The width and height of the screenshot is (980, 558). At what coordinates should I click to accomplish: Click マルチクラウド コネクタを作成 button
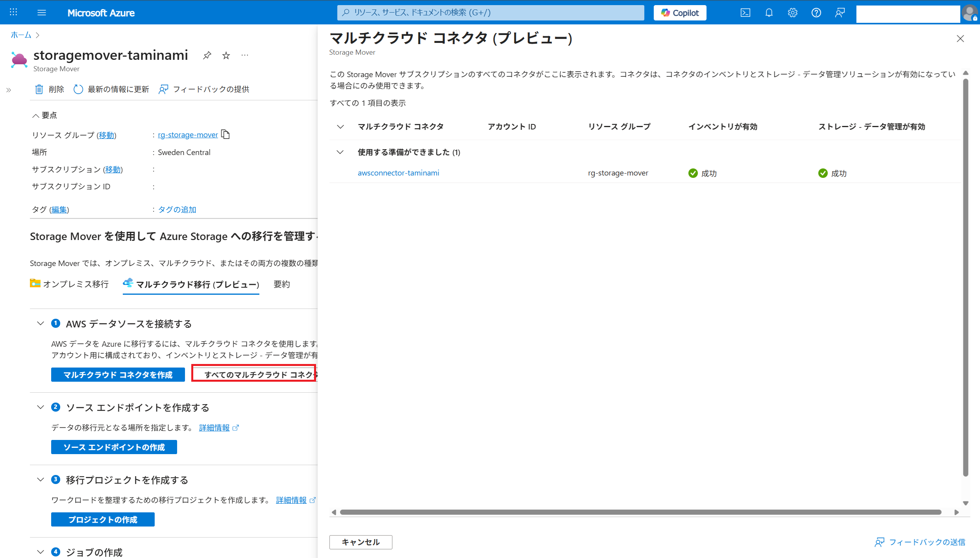118,375
